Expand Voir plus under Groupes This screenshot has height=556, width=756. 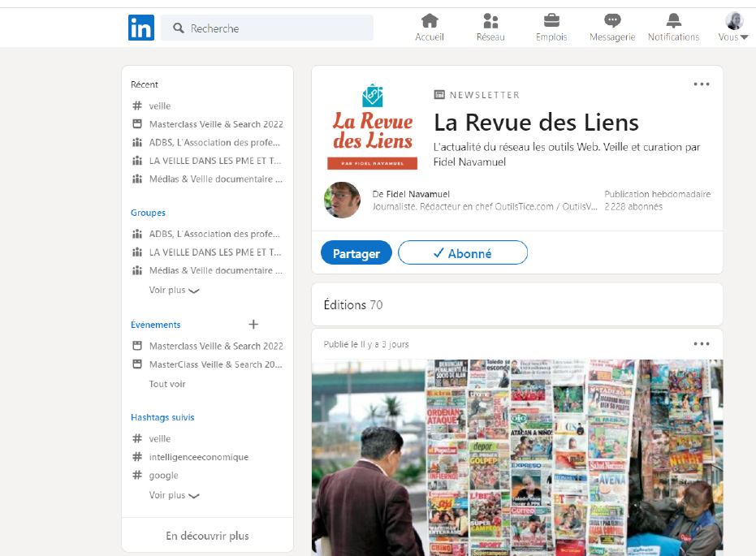174,290
